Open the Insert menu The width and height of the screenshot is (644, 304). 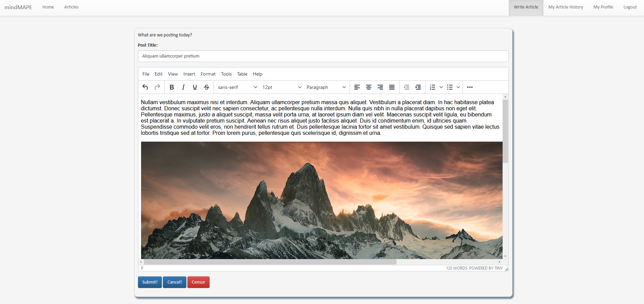189,74
